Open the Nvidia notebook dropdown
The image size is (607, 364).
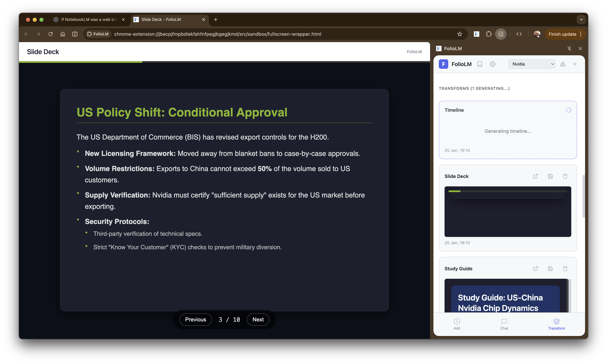coord(532,64)
